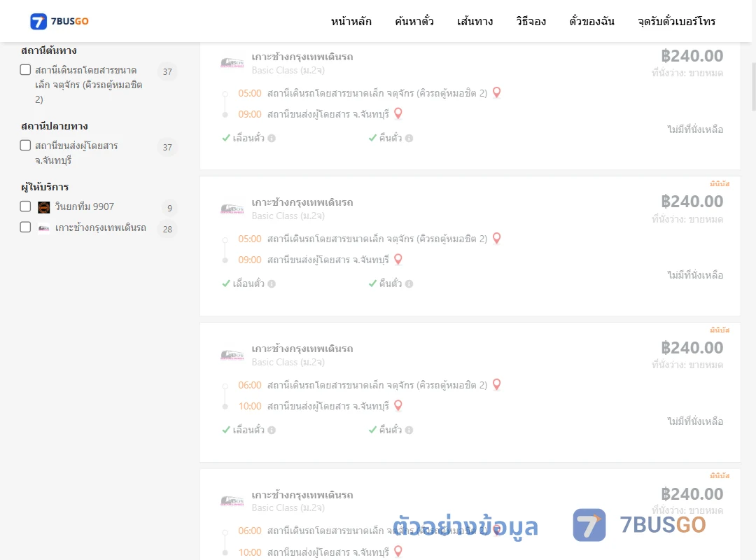Click the เกาะช้างกรุงเทพเดินรถ logo in sidebar filter
The height and width of the screenshot is (560, 756).
coord(44,228)
